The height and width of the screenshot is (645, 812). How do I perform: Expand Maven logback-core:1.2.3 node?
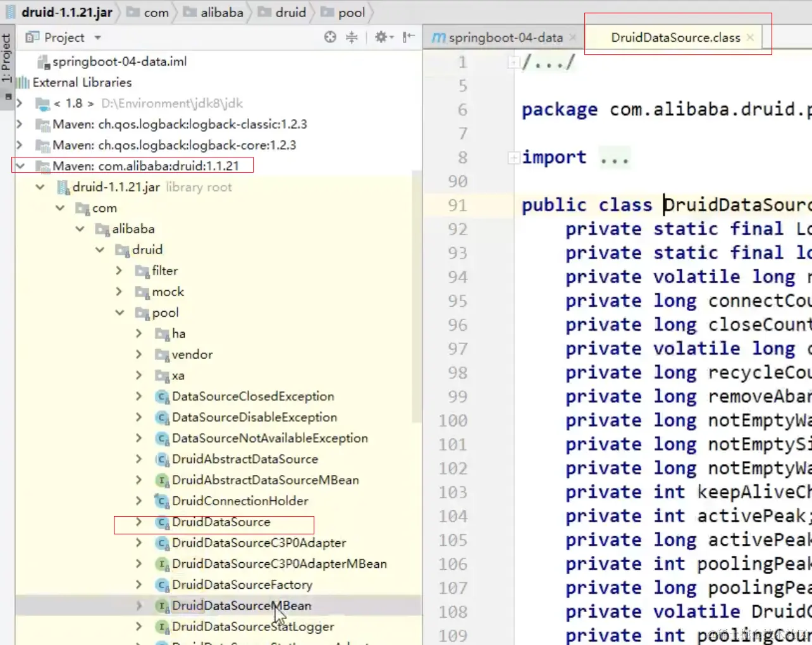(x=20, y=145)
